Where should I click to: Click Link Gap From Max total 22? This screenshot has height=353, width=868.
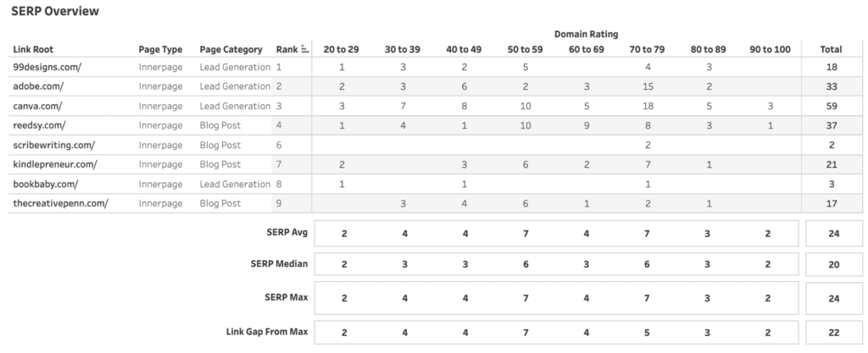point(834,333)
